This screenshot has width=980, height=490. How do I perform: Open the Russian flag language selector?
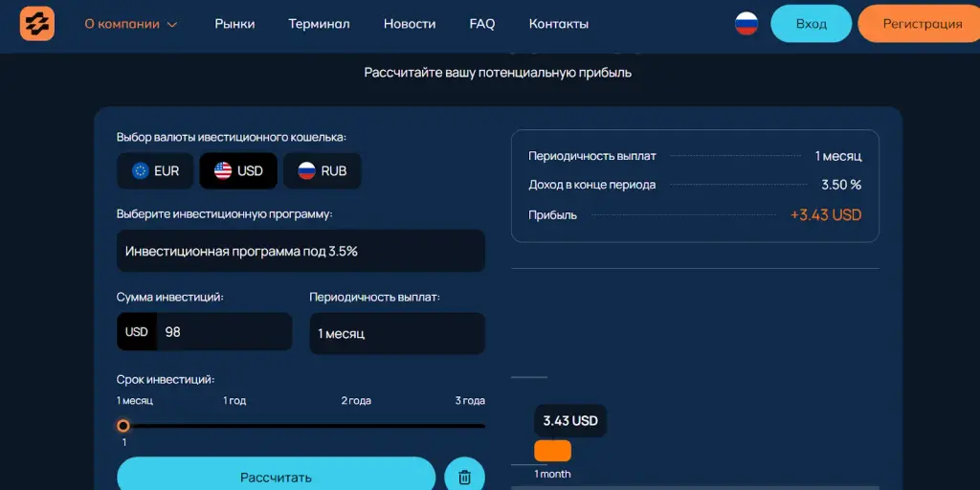pos(746,24)
